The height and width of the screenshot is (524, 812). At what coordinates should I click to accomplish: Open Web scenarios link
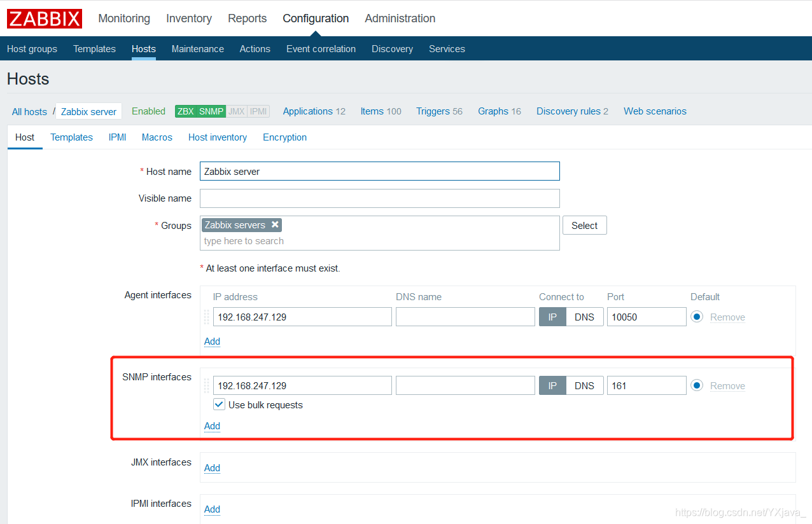[x=655, y=111]
